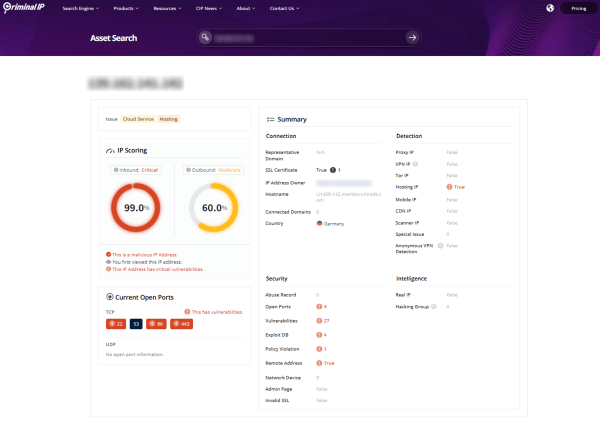This screenshot has width=600, height=421.
Task: Open TCP port 53 badge
Action: pyautogui.click(x=136, y=324)
